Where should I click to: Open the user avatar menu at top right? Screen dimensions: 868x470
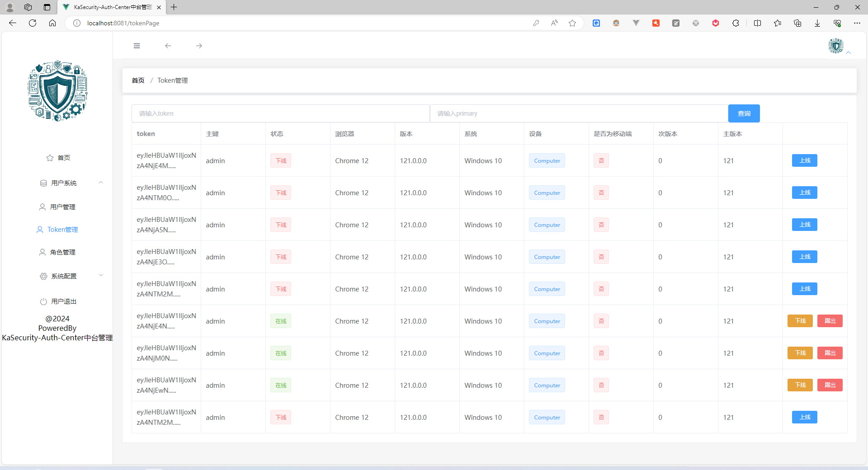(836, 46)
